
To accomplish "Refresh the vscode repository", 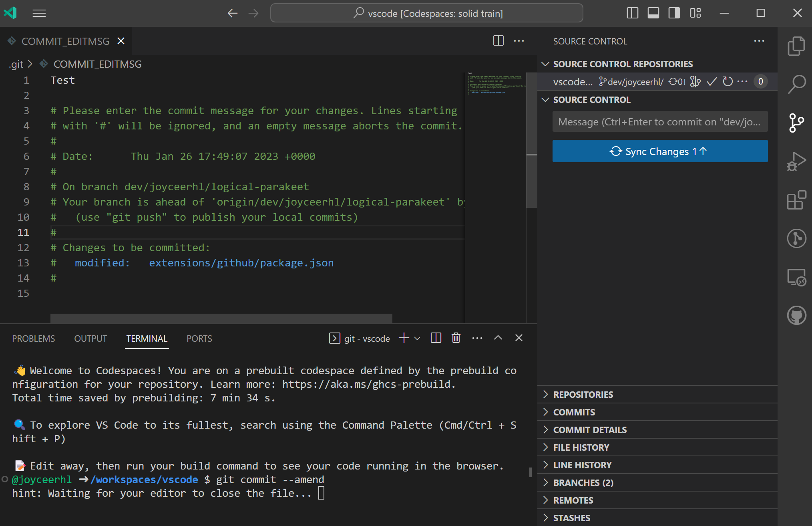I will 728,81.
